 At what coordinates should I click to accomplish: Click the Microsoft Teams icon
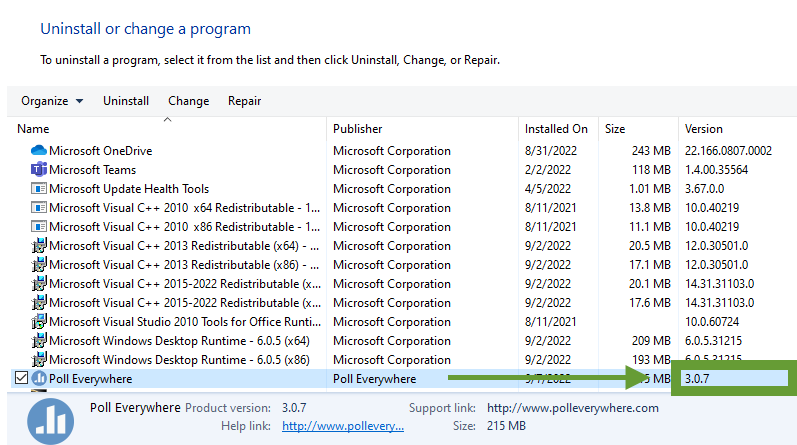tap(39, 169)
